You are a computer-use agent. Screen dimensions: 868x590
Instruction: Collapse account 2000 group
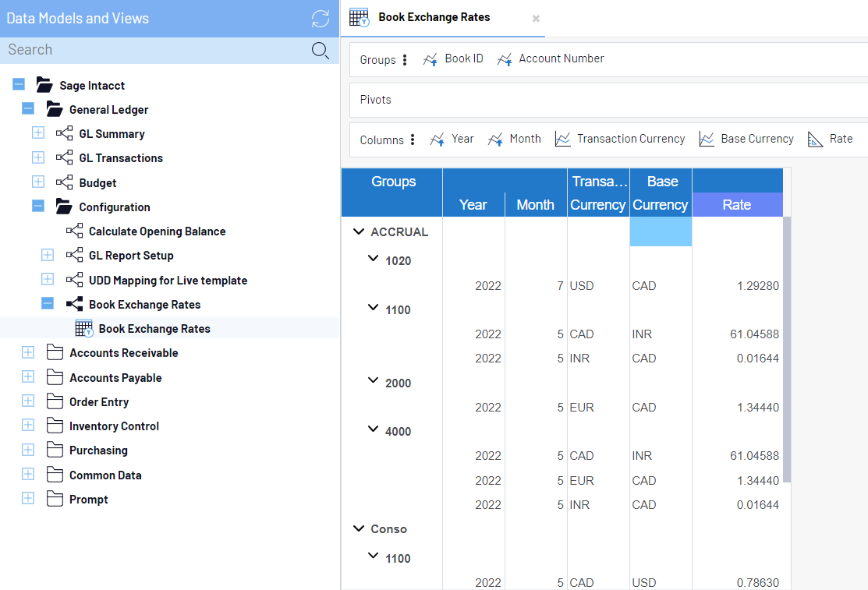(x=374, y=381)
